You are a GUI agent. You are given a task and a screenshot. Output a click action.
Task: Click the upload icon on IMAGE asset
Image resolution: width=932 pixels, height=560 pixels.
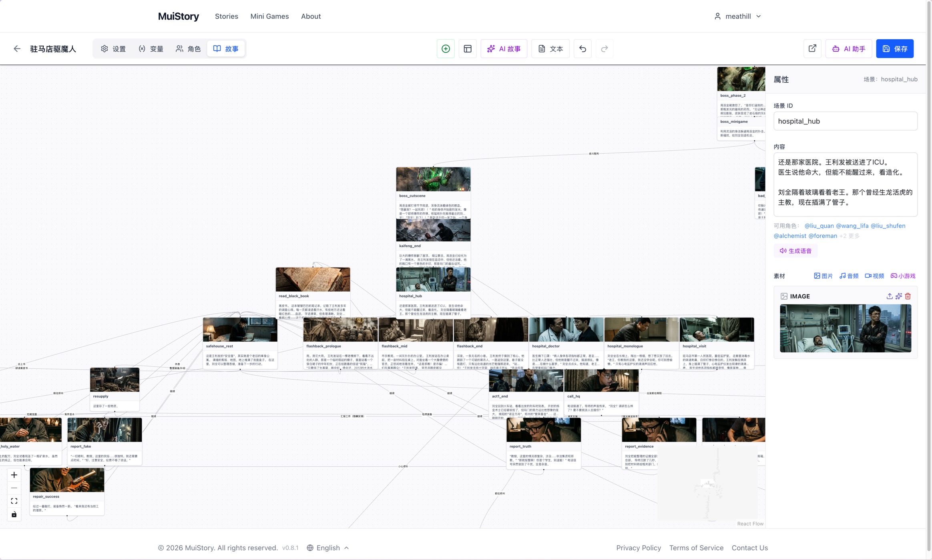(x=889, y=296)
